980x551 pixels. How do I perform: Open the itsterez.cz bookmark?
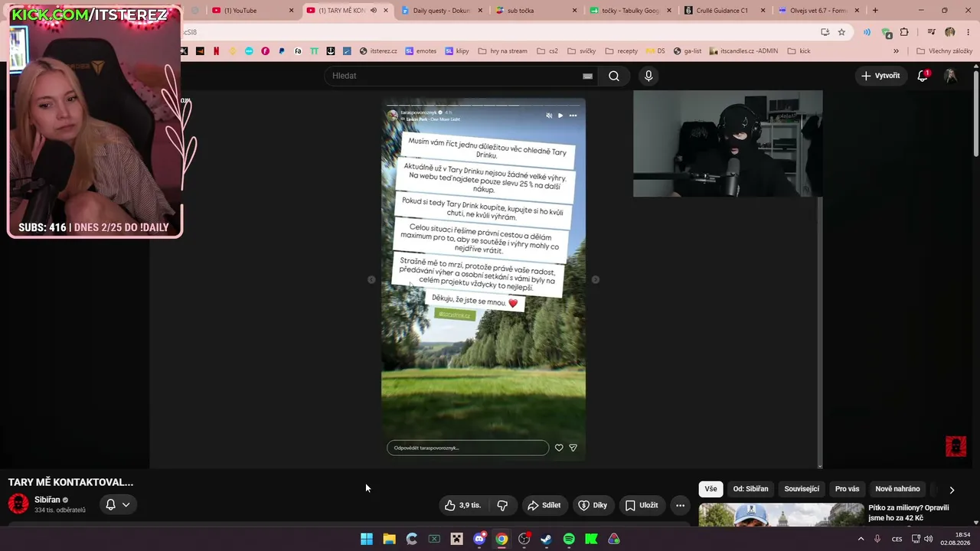[378, 51]
